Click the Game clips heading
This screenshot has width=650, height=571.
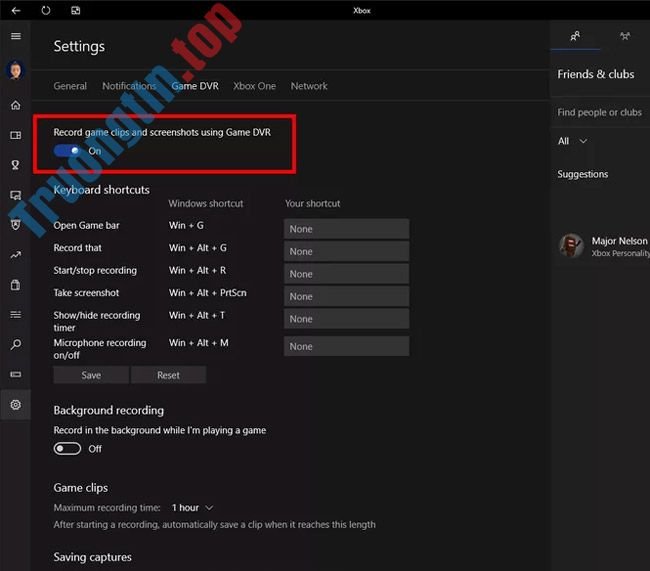tap(80, 488)
